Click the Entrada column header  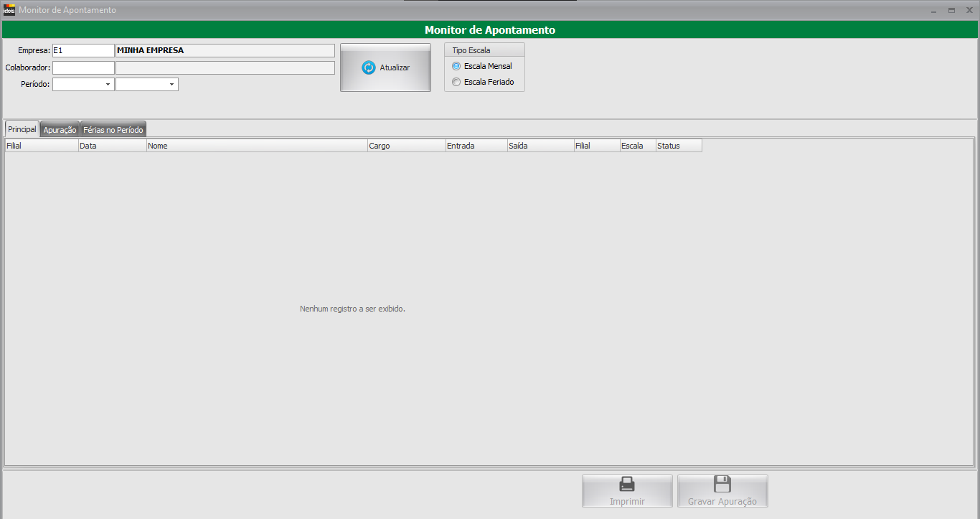[476, 146]
